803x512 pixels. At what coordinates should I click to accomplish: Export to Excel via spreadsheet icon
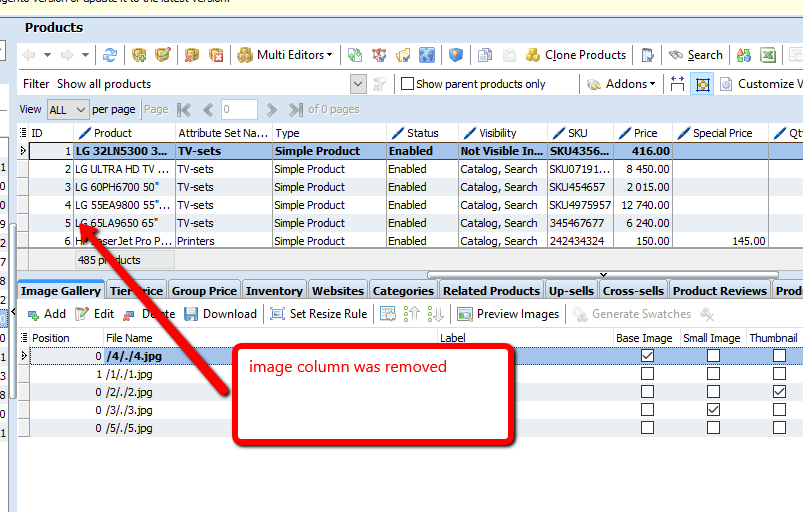tap(768, 55)
